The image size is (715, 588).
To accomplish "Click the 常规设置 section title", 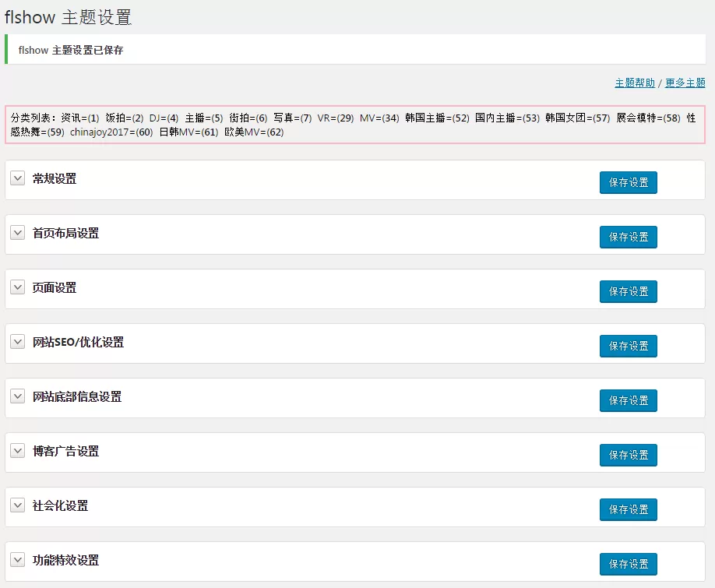I will pyautogui.click(x=55, y=179).
